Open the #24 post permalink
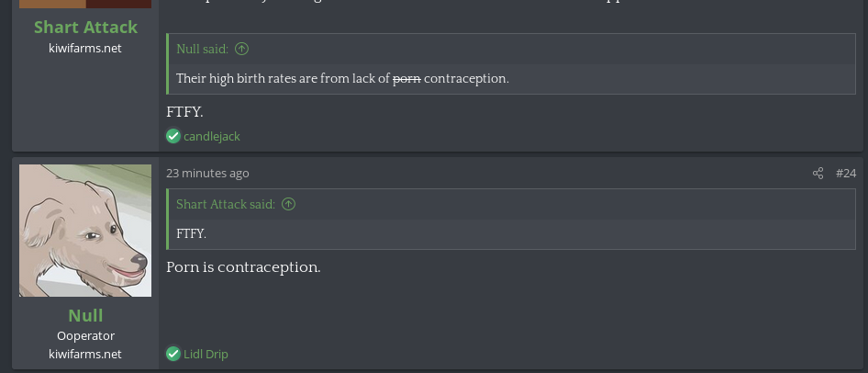Screen dimensions: 868x373 point(845,174)
